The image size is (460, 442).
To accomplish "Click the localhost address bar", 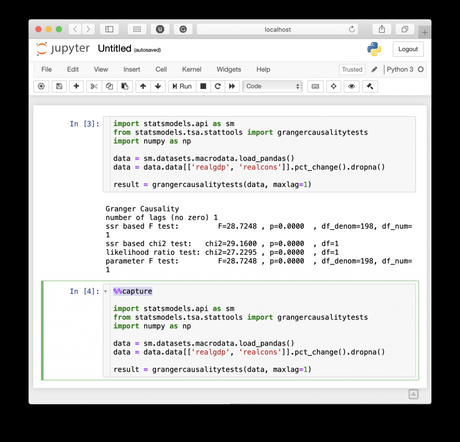I will point(277,29).
